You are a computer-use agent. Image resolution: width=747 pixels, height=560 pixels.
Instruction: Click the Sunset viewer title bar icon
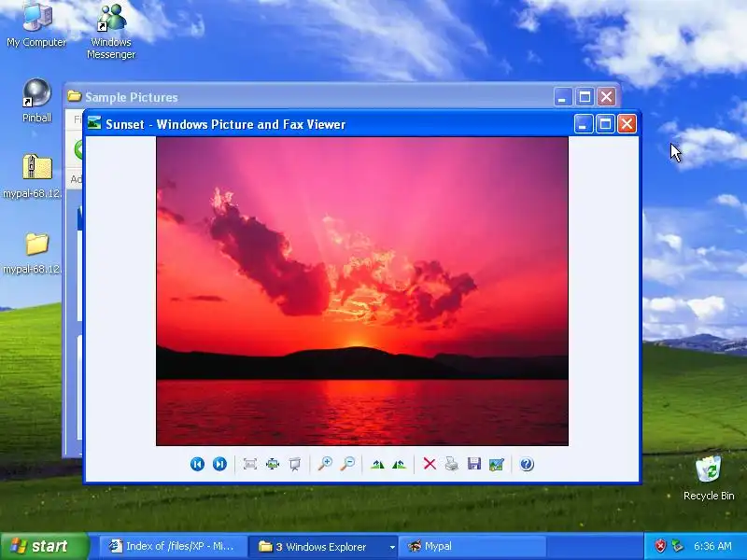click(94, 124)
